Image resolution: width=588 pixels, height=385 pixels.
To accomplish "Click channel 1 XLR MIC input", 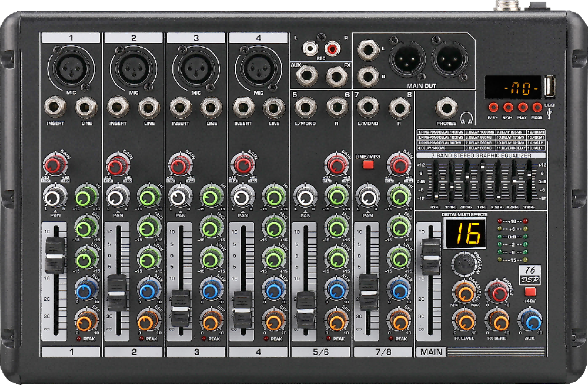I will pyautogui.click(x=71, y=68).
